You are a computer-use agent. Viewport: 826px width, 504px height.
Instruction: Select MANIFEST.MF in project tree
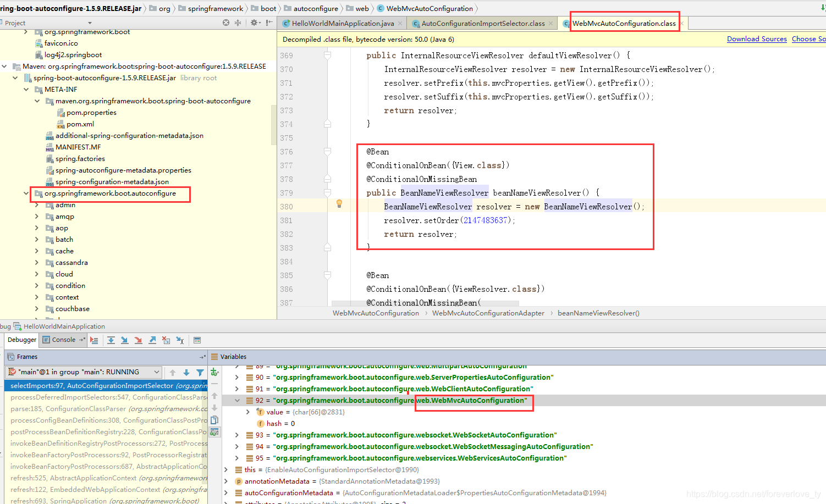[x=78, y=147]
